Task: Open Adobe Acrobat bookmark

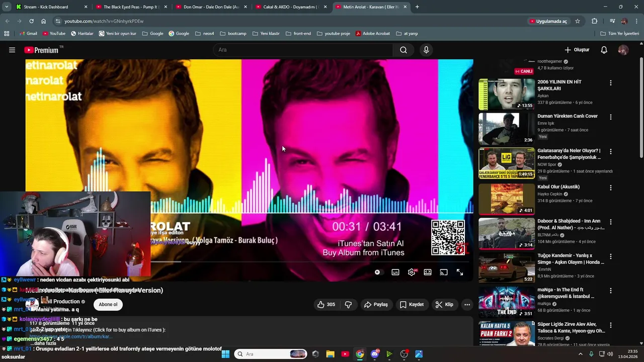Action: pyautogui.click(x=373, y=34)
